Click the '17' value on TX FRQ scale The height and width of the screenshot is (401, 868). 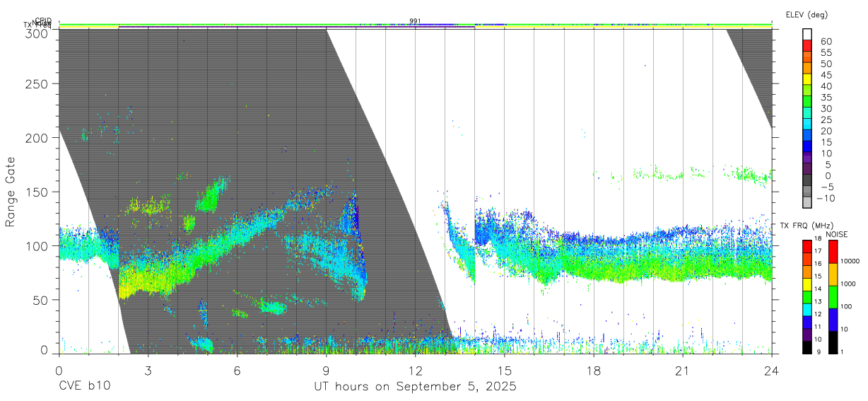(818, 251)
